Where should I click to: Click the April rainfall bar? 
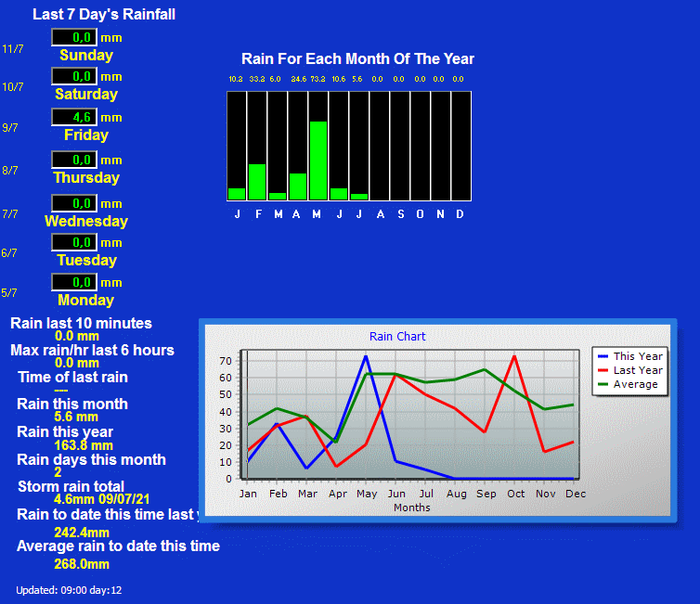[298, 186]
